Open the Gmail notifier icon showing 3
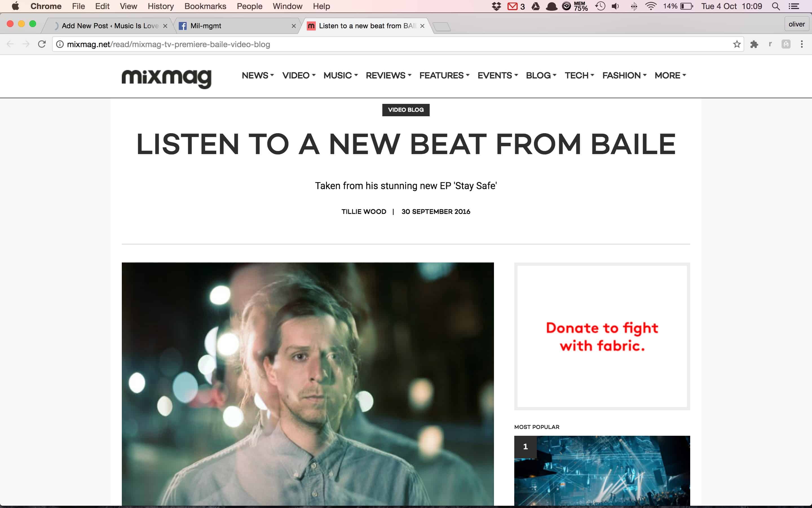The height and width of the screenshot is (508, 812). coord(516,6)
